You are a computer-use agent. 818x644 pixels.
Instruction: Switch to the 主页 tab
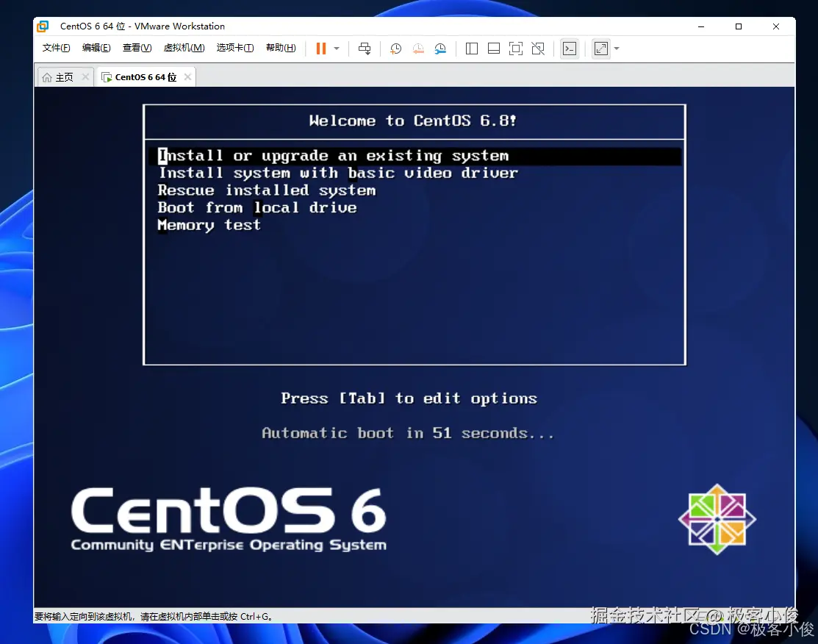click(x=64, y=77)
